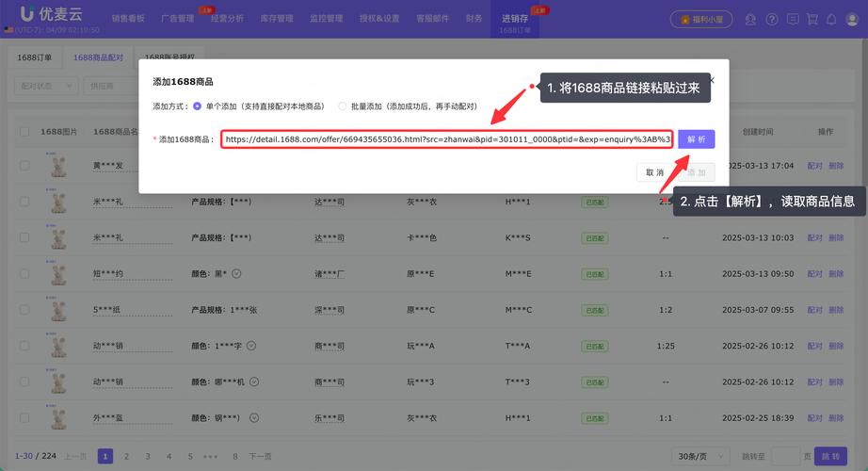This screenshot has height=471, width=868.
Task: Click the 优麦云 logo
Action: tap(51, 14)
